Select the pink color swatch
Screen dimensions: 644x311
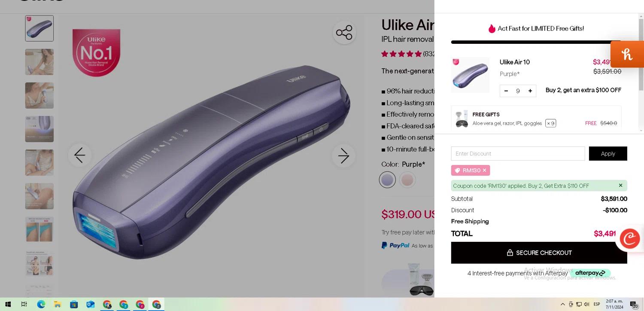click(x=407, y=180)
